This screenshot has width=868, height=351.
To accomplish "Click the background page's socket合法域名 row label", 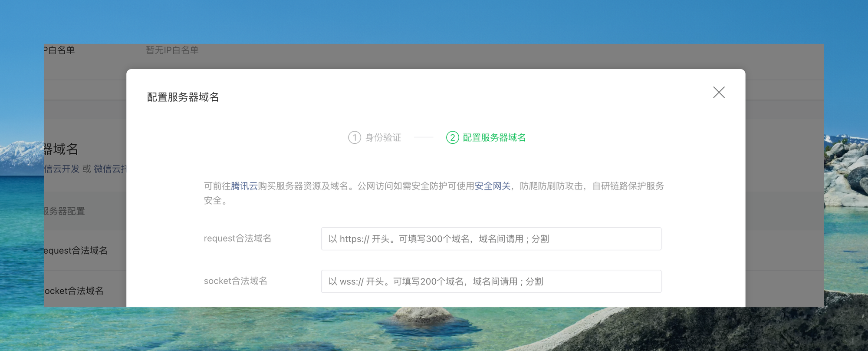I will 74,291.
